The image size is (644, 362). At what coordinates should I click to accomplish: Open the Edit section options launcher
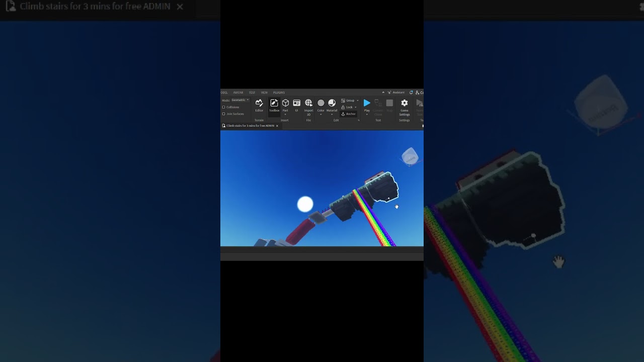[x=359, y=121]
